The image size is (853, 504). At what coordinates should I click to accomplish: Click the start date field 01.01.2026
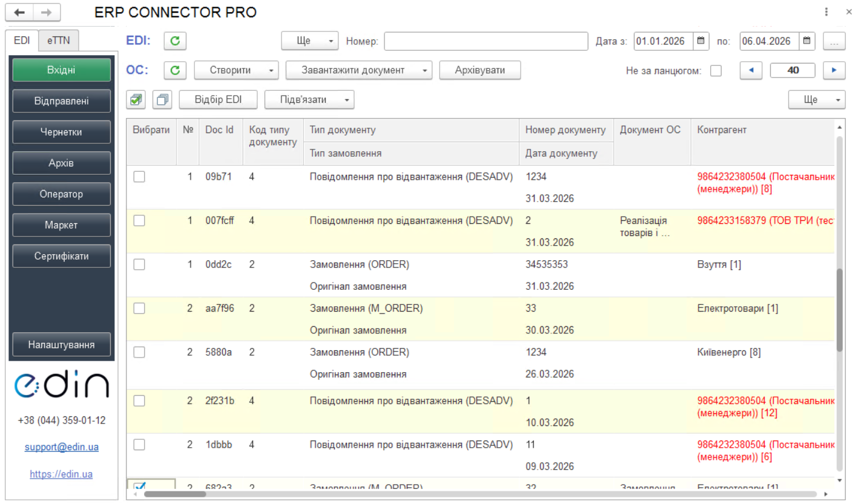[x=664, y=41]
